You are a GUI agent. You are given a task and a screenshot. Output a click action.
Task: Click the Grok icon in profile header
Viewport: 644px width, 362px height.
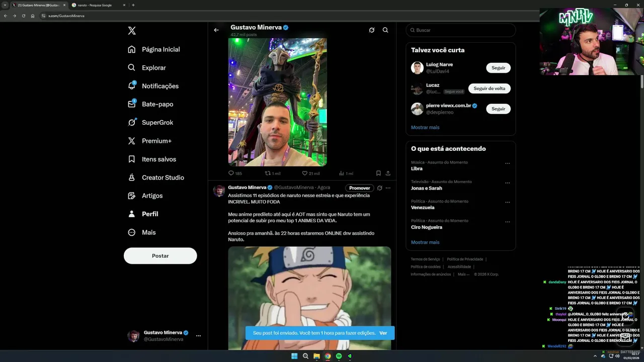[372, 30]
